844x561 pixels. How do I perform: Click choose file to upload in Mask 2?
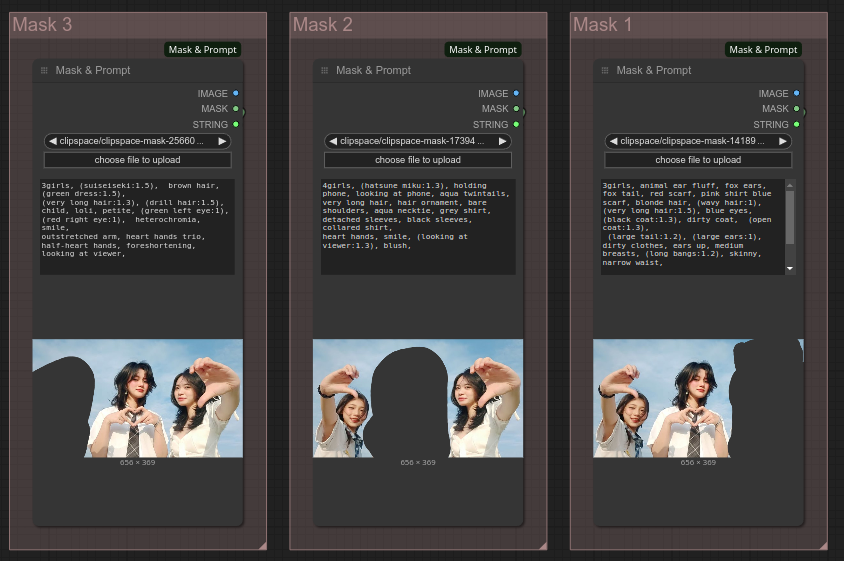[x=418, y=160]
